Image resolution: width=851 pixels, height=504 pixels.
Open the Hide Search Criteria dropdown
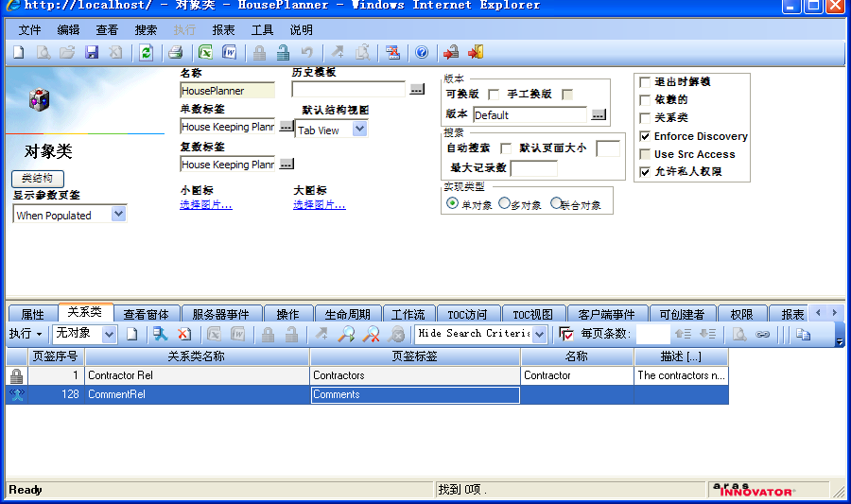pyautogui.click(x=539, y=334)
